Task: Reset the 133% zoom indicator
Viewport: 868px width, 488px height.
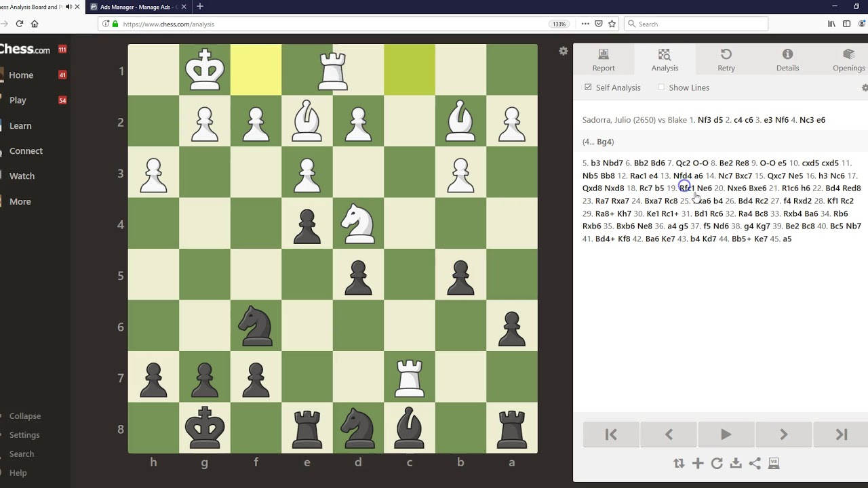Action: click(x=559, y=24)
